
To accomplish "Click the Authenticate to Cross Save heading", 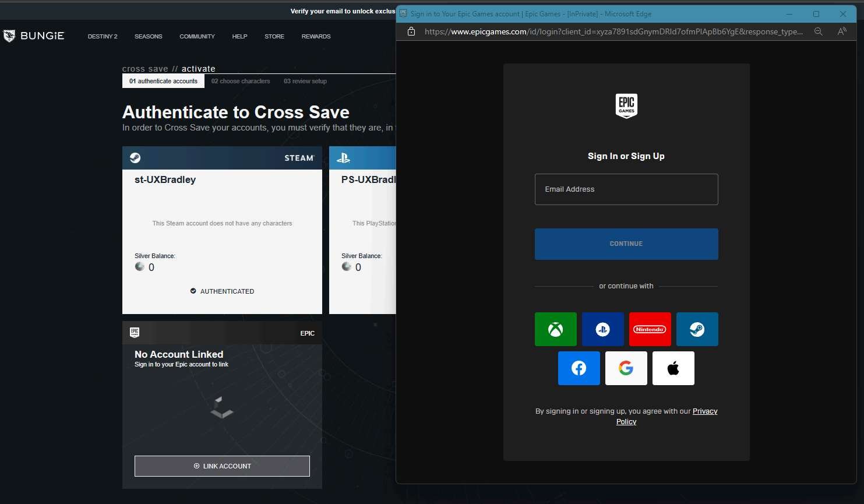I will click(x=236, y=112).
